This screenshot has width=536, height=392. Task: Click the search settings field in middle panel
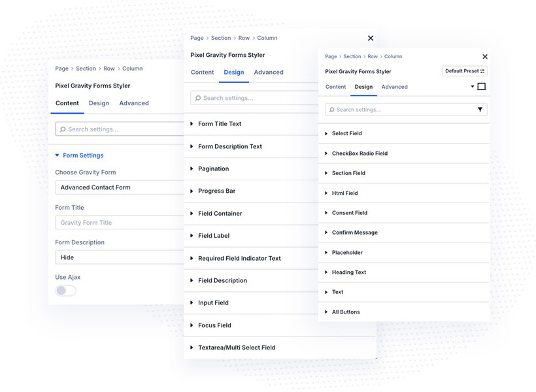click(x=254, y=98)
